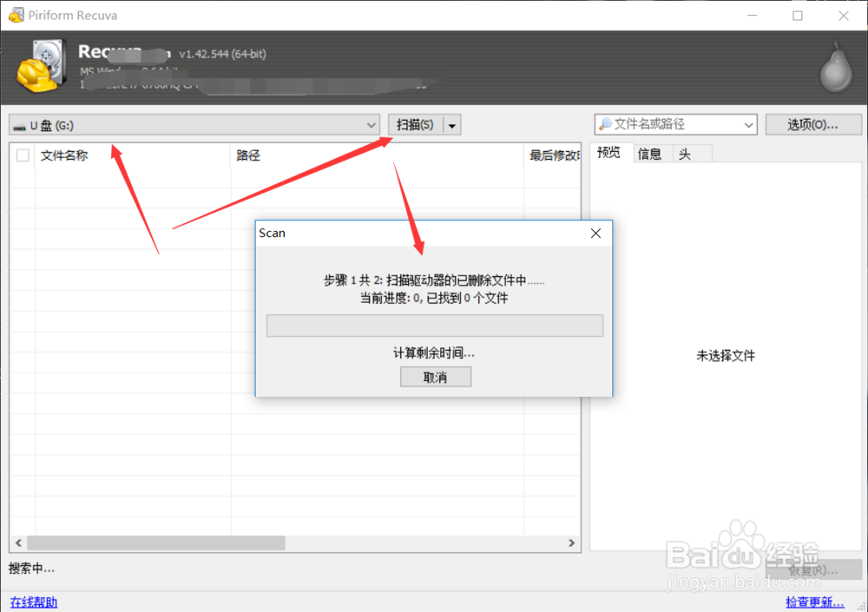Click the horizontal scrollbar thumb in file list

coord(156,543)
